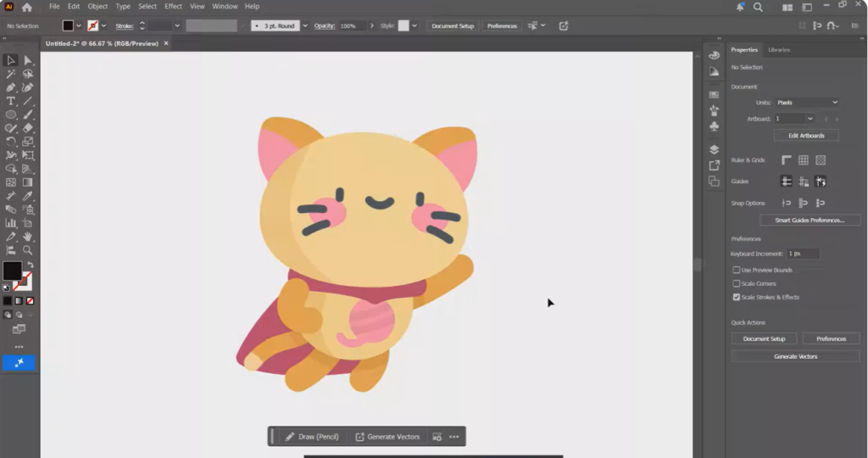Viewport: 868px width, 458px height.
Task: Select the Curvature tool
Action: pos(28,87)
